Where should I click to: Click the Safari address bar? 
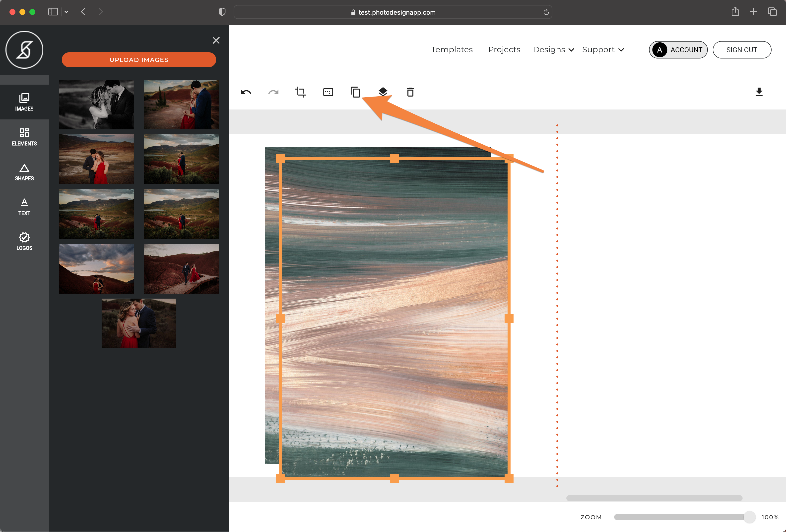393,12
